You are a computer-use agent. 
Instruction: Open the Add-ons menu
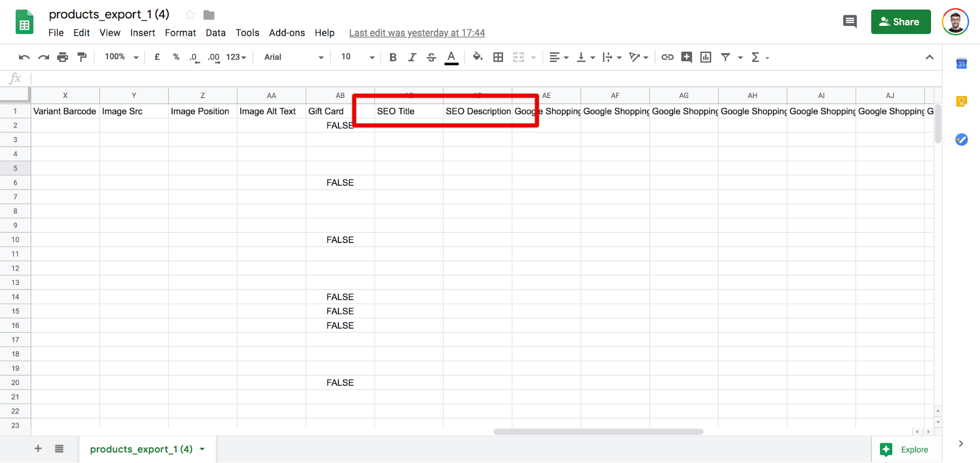click(x=287, y=33)
